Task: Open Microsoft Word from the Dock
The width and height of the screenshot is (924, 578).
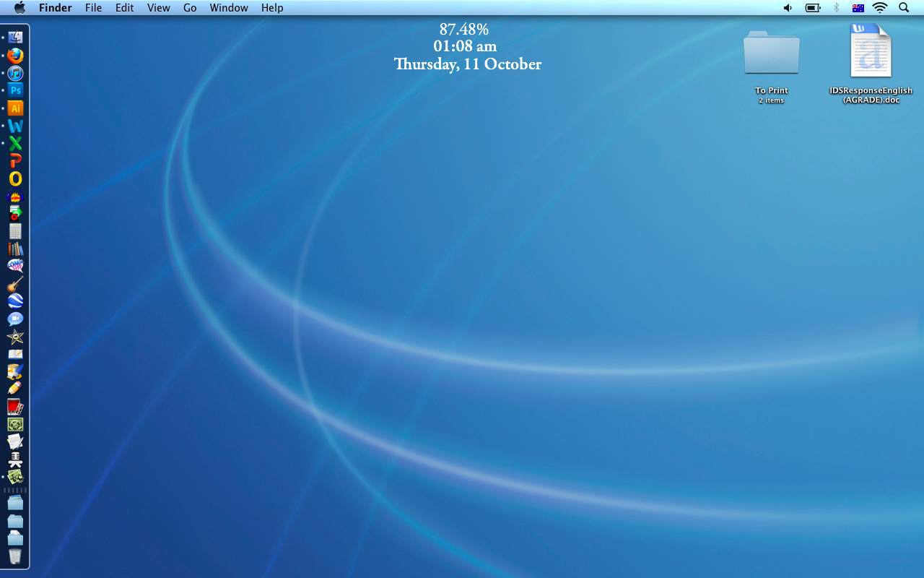Action: [x=15, y=126]
